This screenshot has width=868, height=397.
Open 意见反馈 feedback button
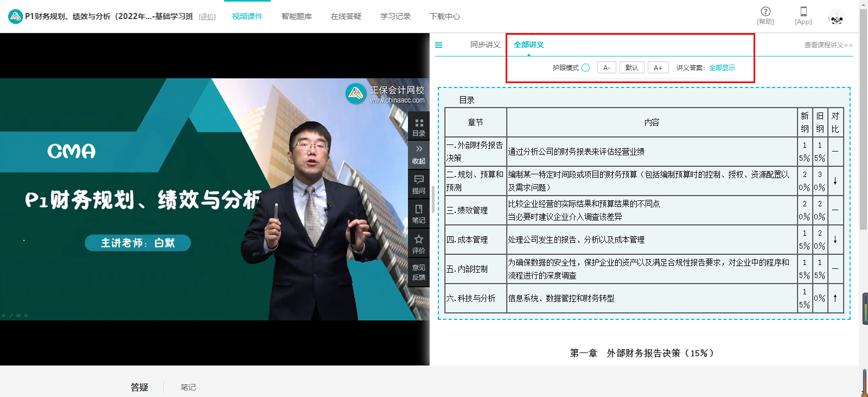(x=419, y=272)
